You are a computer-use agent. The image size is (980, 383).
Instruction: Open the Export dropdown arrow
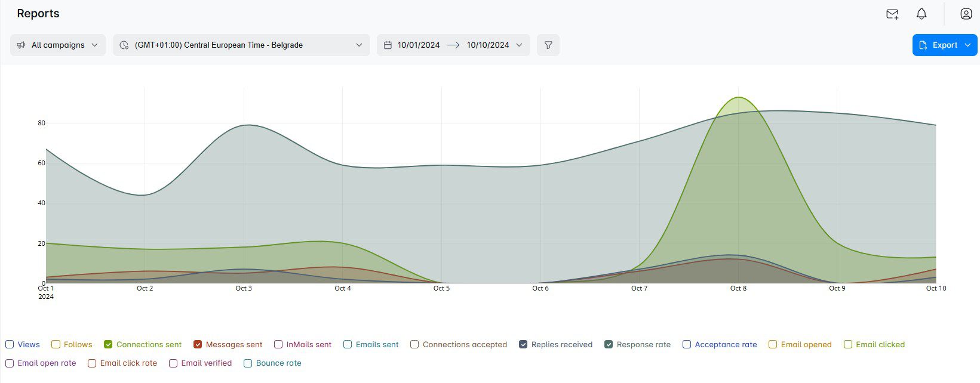(967, 45)
